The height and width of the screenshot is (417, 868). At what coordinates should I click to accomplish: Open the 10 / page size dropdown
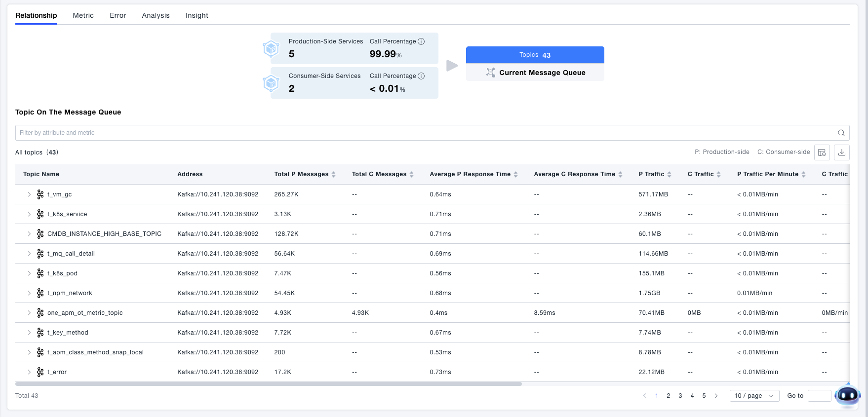tap(754, 396)
